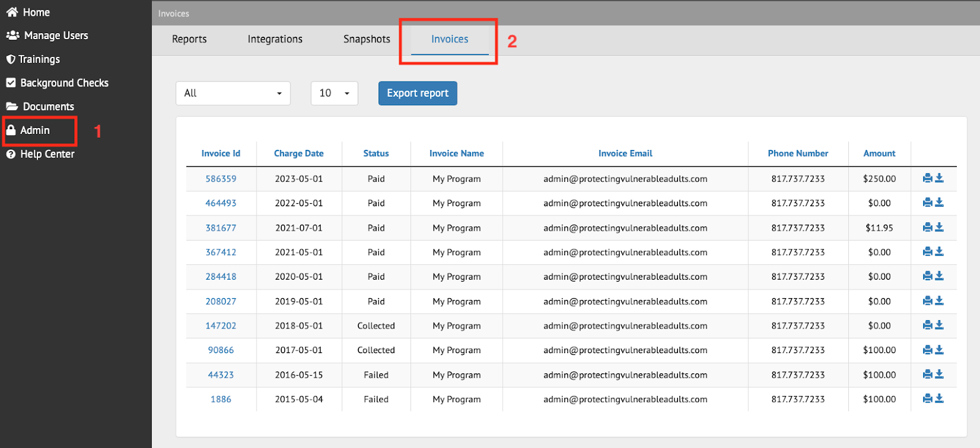Sort by the Status column header
Screen dimensions: 980x448
pos(376,154)
